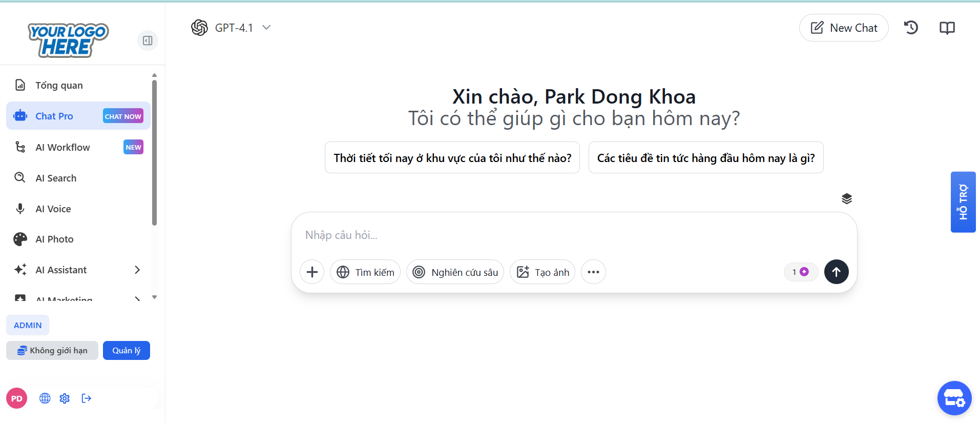This screenshot has width=980, height=423.
Task: Select AI Workflow menu item
Action: click(62, 147)
